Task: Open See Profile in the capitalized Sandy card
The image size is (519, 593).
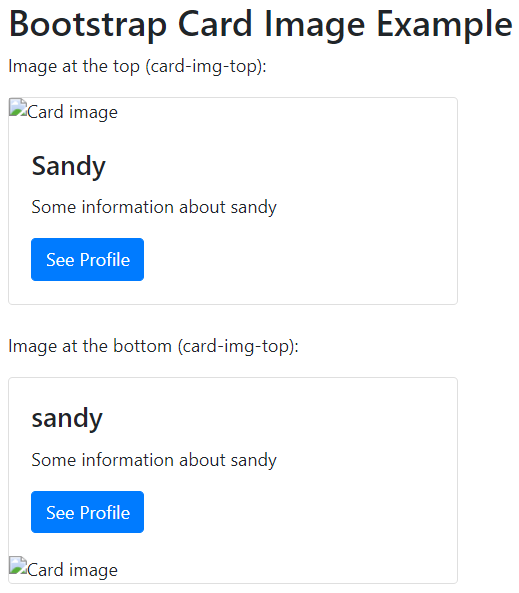Action: 87,259
